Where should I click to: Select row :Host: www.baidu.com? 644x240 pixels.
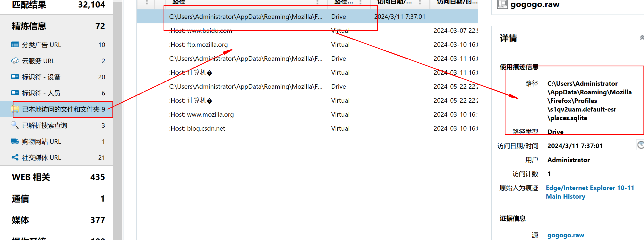[307, 31]
